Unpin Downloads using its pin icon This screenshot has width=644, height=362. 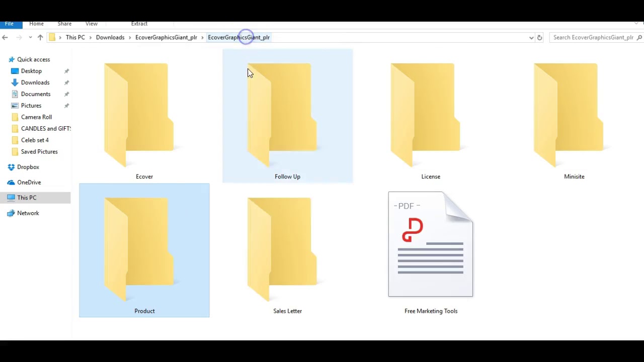pyautogui.click(x=66, y=82)
